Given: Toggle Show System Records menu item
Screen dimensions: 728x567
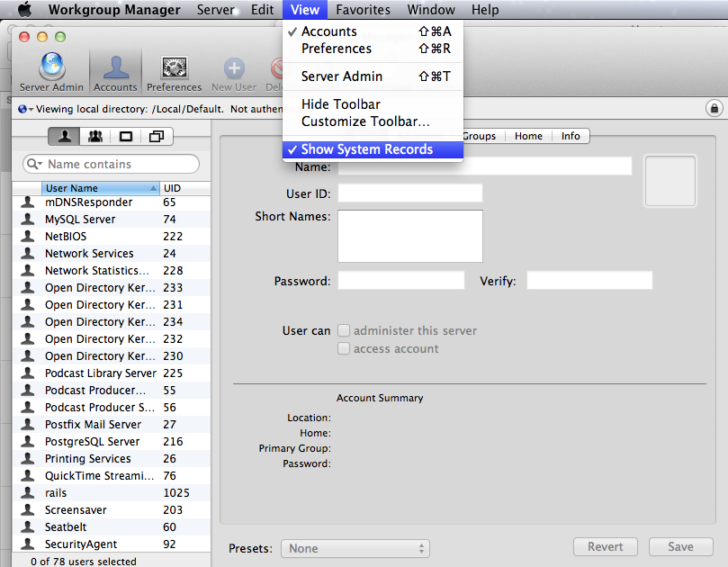Looking at the screenshot, I should pos(373,149).
